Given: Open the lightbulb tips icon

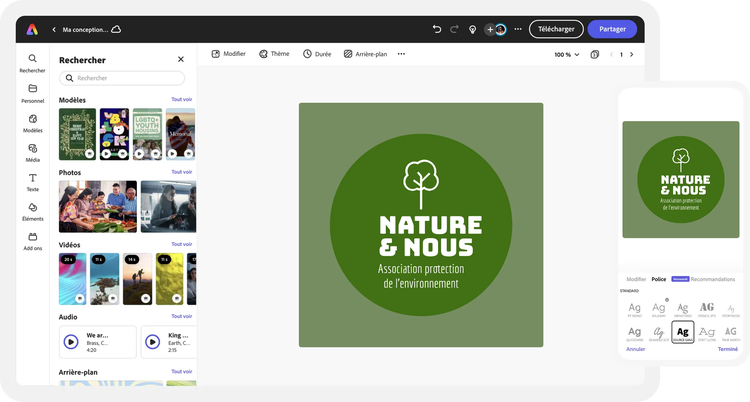Looking at the screenshot, I should 472,30.
